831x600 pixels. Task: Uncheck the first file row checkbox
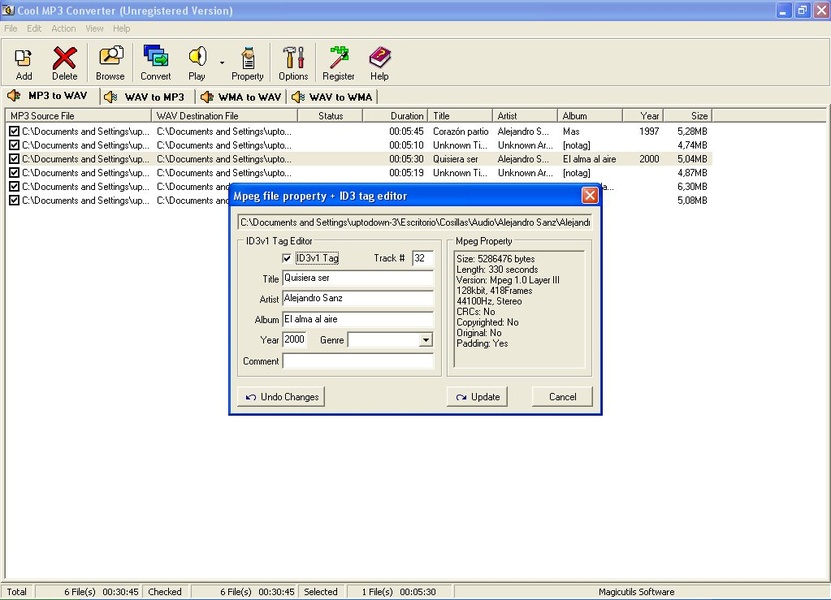tap(14, 131)
